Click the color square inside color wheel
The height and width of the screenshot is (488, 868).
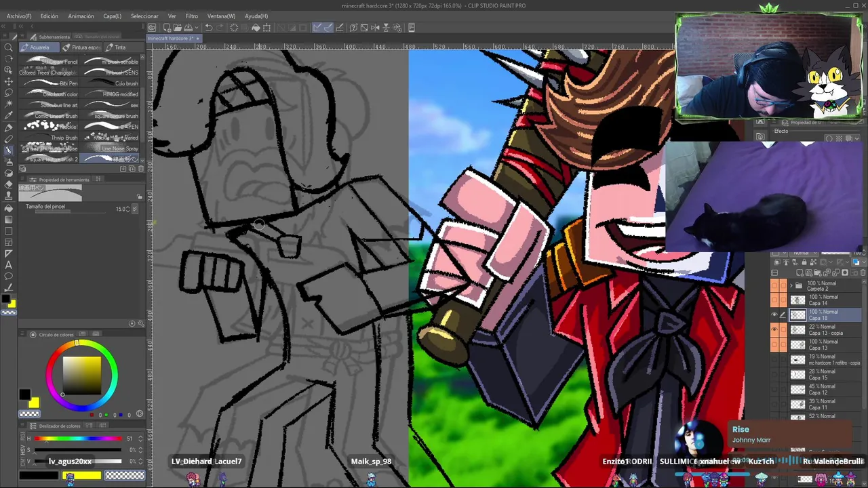tap(82, 375)
